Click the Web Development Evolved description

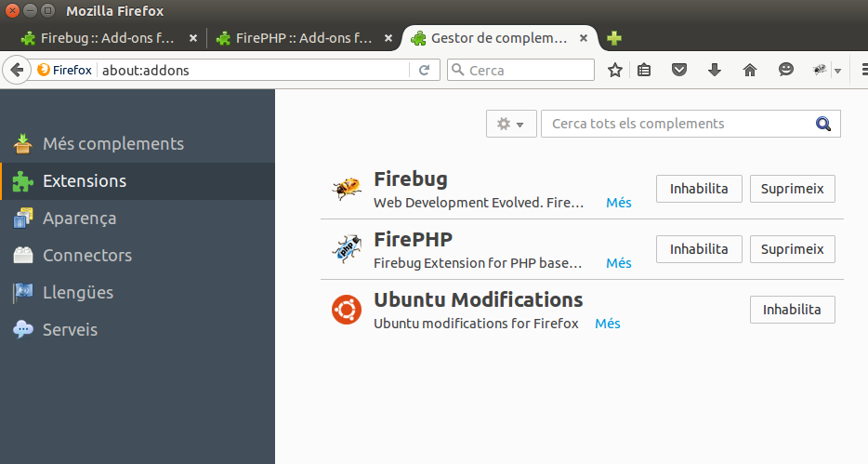479,203
